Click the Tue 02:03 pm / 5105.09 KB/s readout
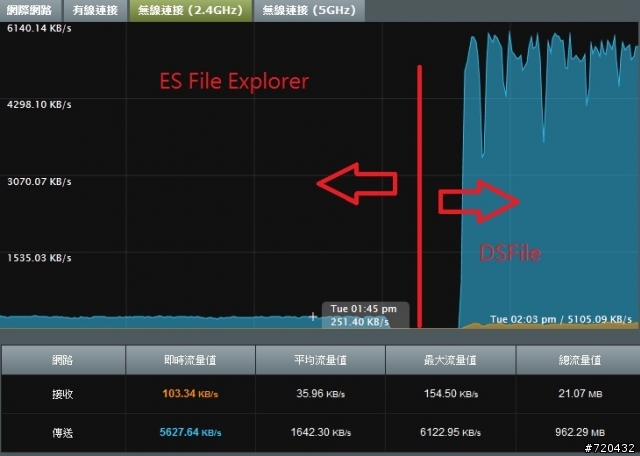Screen dimensions: 640x456 point(561,319)
